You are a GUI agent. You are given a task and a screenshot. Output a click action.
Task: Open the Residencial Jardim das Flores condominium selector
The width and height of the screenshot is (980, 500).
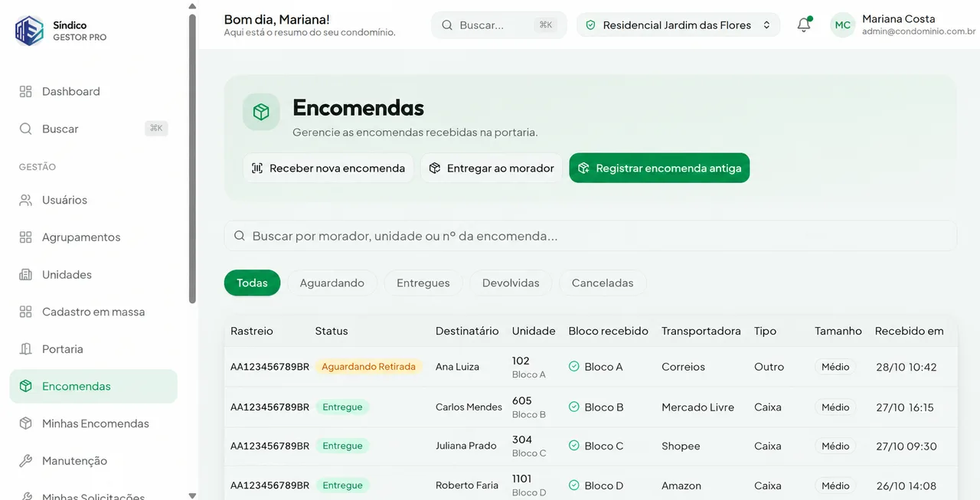[678, 25]
